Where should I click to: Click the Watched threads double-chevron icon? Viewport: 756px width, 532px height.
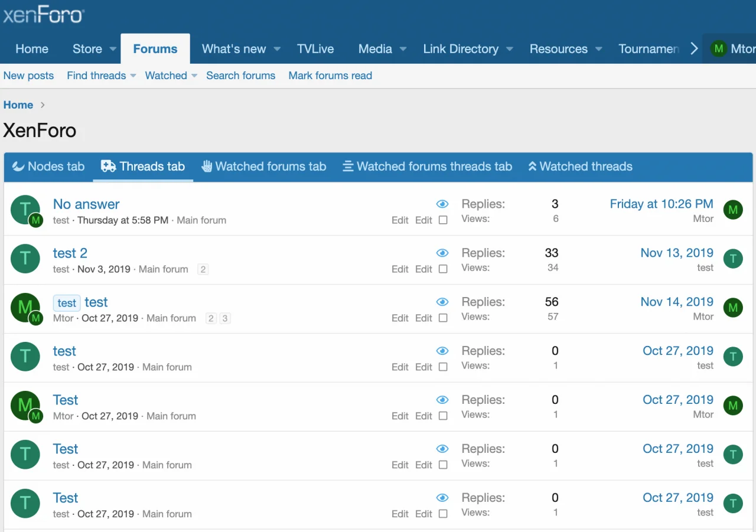pos(532,167)
